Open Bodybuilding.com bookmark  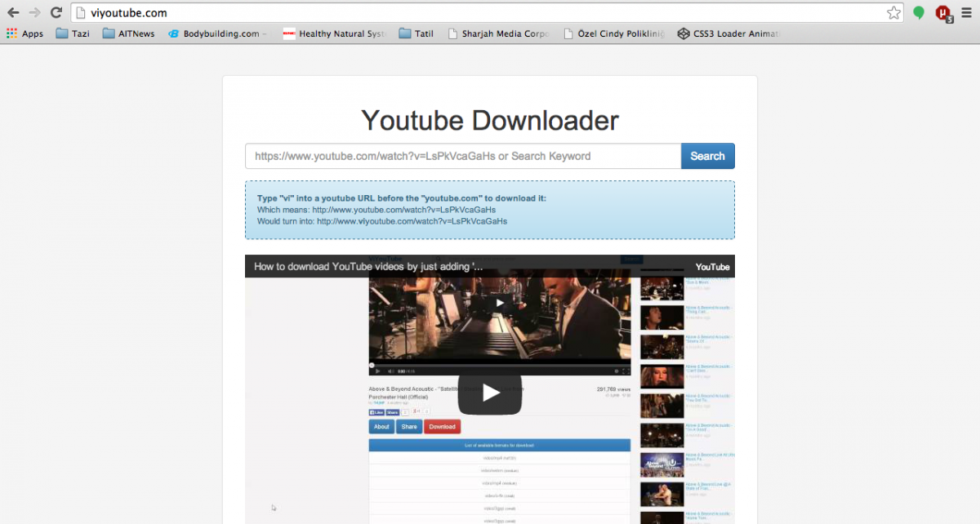pyautogui.click(x=219, y=33)
